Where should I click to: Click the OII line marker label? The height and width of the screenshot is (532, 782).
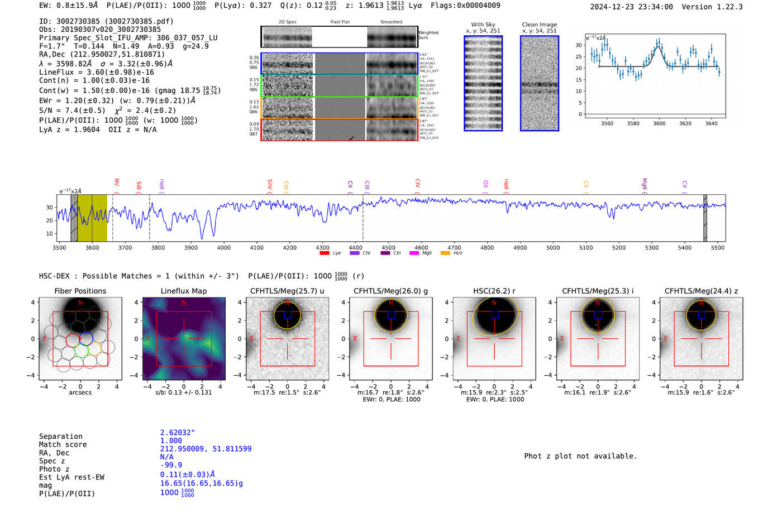click(x=485, y=184)
